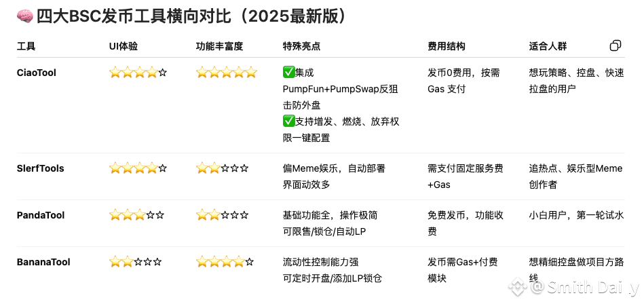Select the CiaoTool row name
Viewport: 644px width, 304px height.
pos(38,73)
